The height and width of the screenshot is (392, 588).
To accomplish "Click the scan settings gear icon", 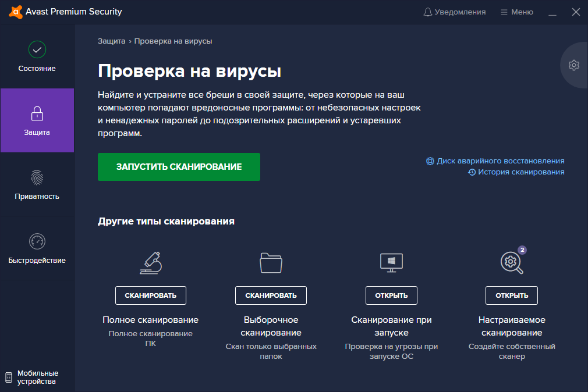I will tap(574, 65).
